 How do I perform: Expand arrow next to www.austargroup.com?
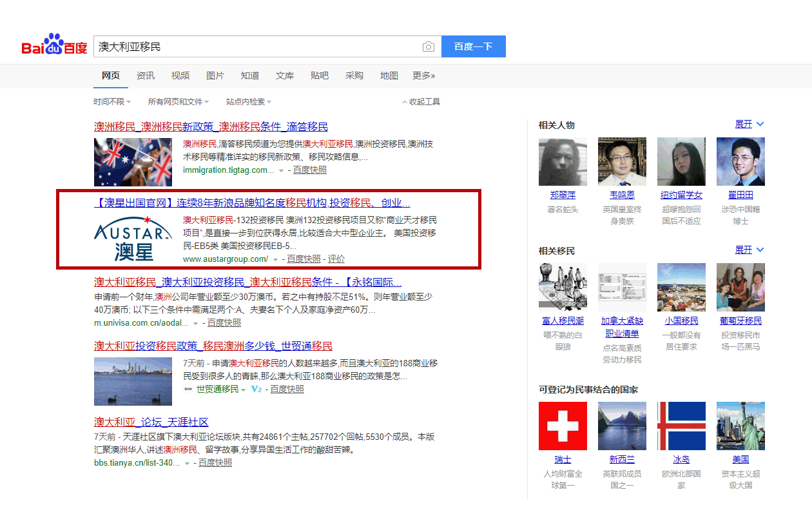tap(275, 259)
